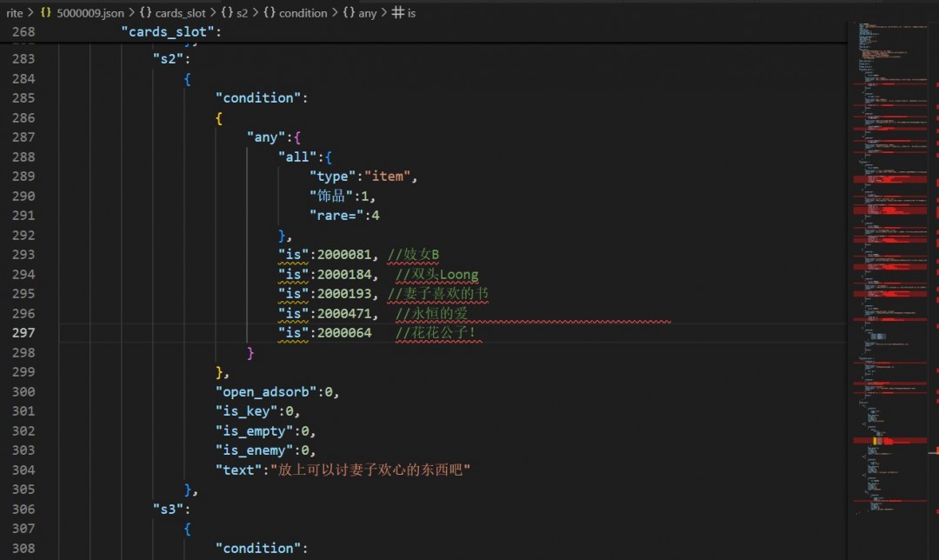Click line number 285 in the gutter

click(23, 98)
